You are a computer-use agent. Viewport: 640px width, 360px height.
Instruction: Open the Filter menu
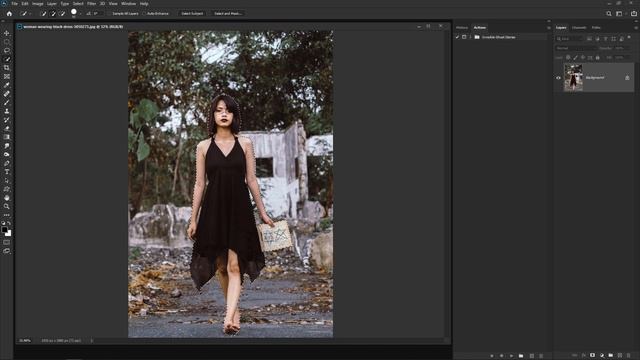91,4
